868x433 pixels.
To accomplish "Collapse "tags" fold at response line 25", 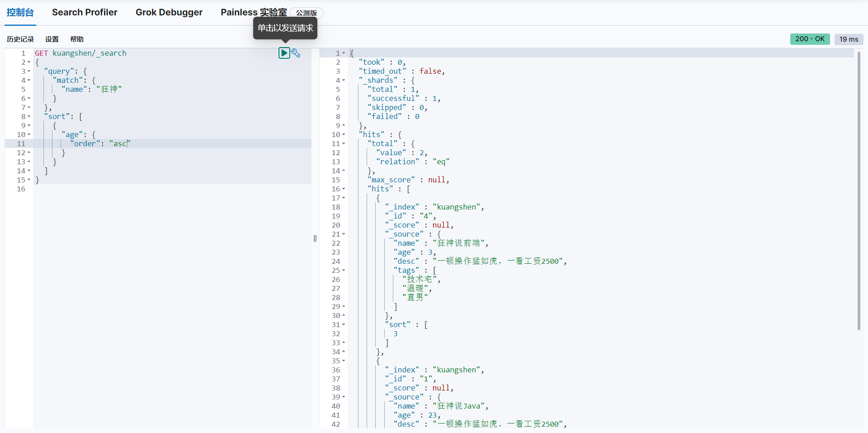I will click(344, 270).
